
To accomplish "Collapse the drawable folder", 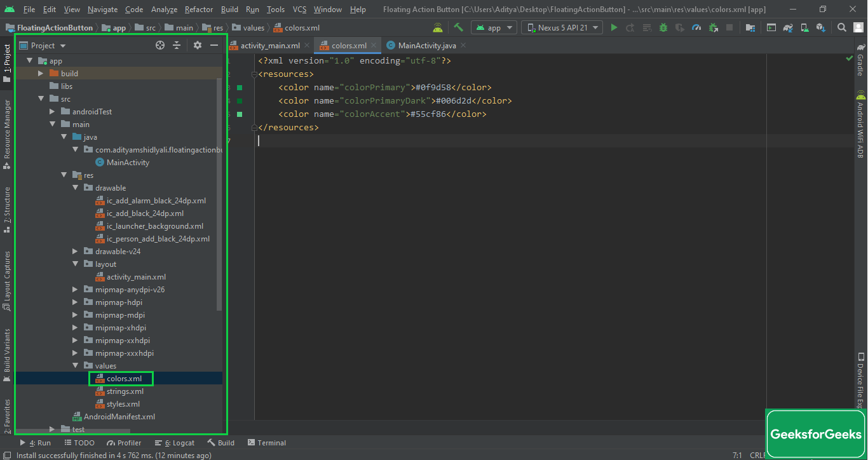I will (x=75, y=187).
